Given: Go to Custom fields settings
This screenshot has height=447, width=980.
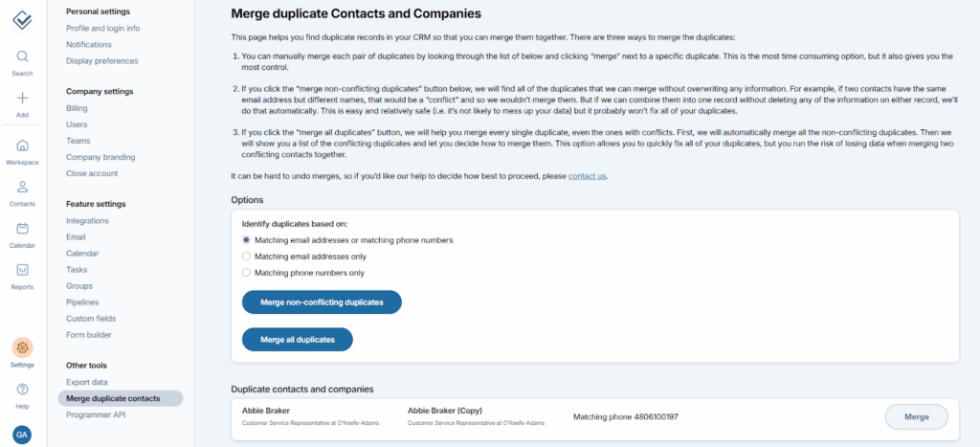Looking at the screenshot, I should [x=90, y=319].
